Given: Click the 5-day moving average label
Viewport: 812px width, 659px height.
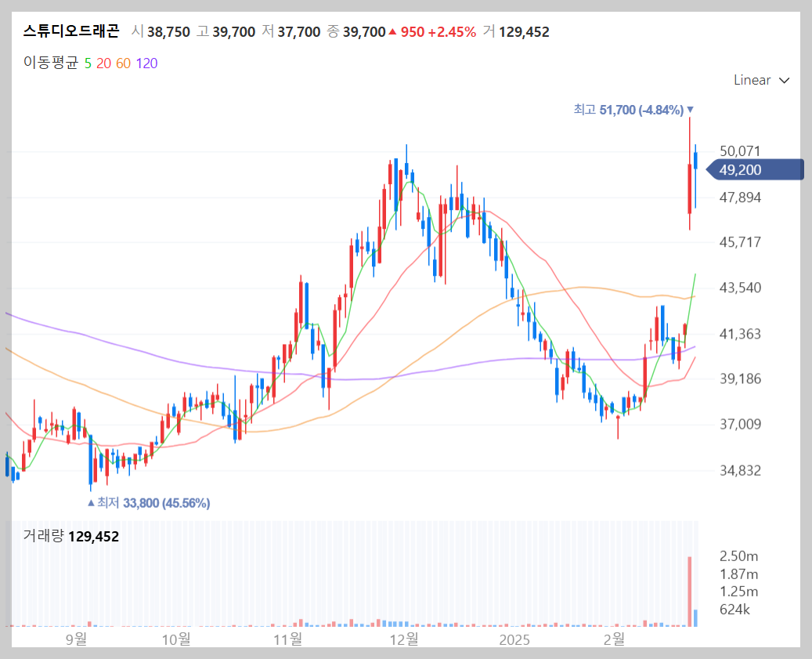Looking at the screenshot, I should (88, 63).
